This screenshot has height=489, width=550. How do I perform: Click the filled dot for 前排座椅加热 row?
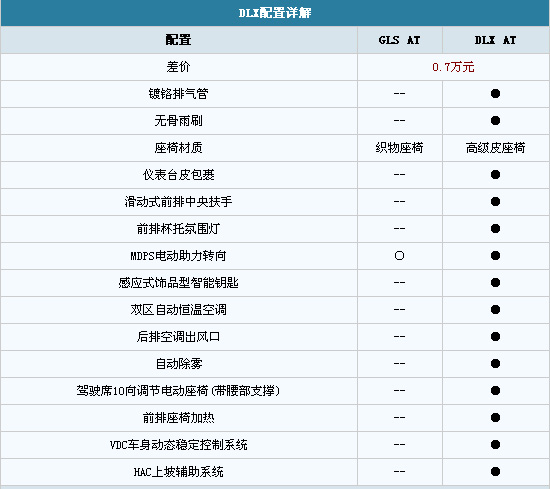pos(495,418)
